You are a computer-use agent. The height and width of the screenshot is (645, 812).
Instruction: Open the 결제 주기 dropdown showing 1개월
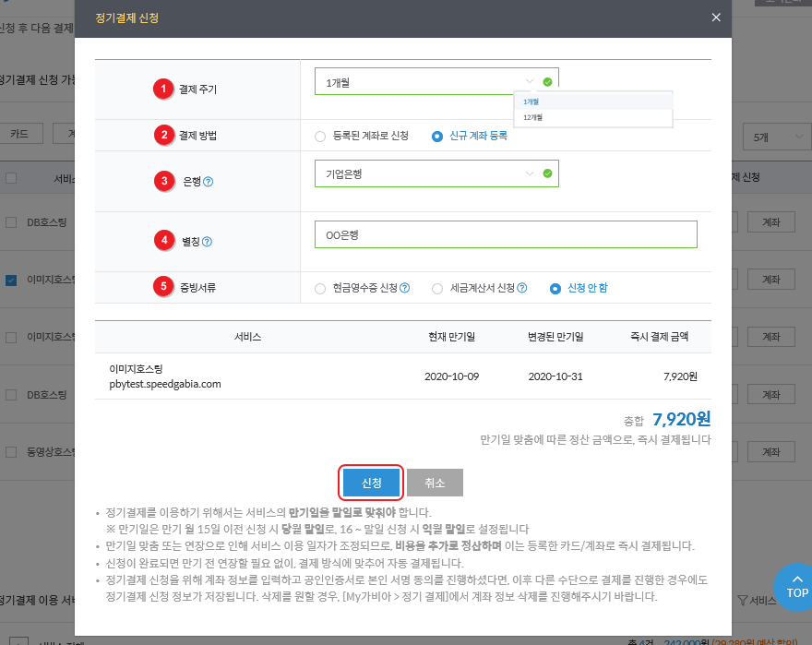coord(436,82)
